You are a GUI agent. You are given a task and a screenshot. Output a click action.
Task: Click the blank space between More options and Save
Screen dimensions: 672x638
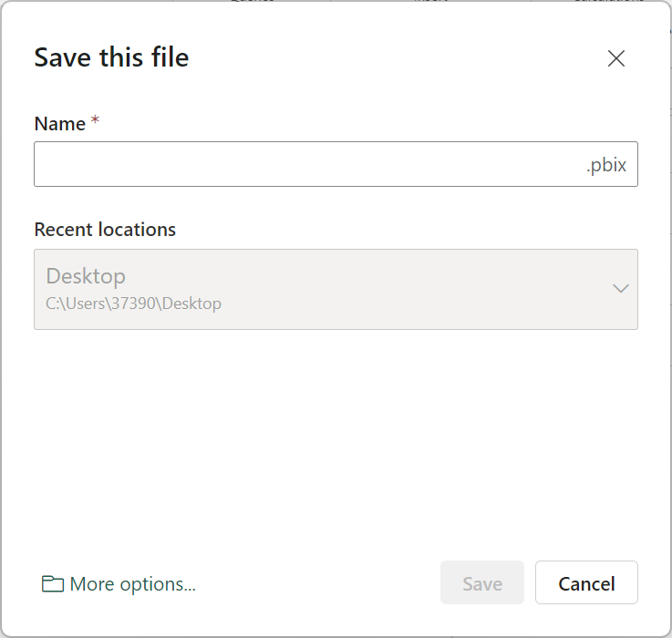coord(319,583)
